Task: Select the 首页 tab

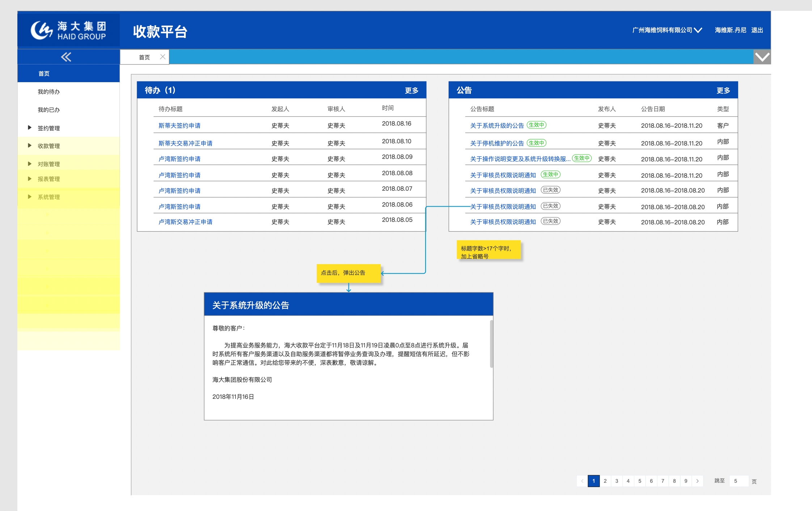Action: pos(144,57)
